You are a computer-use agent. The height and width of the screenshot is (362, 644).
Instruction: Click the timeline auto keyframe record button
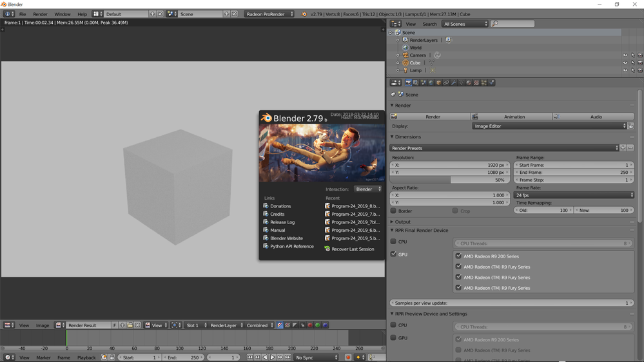[x=348, y=357]
